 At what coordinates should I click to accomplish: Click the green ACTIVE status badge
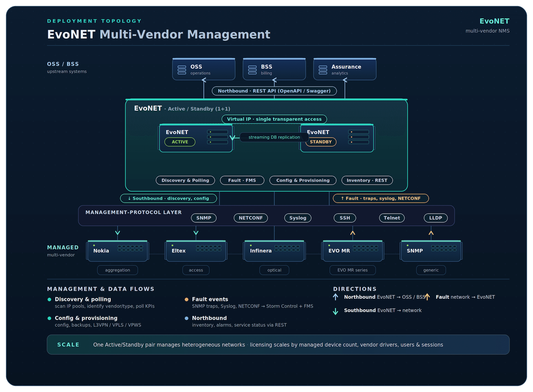180,142
